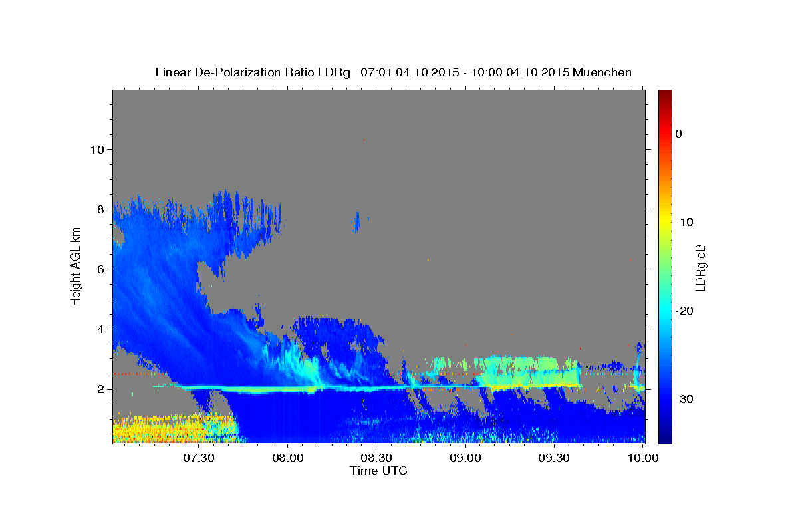Click the small isolated blue echo near 8 km
The height and width of the screenshot is (532, 798).
pyautogui.click(x=357, y=222)
